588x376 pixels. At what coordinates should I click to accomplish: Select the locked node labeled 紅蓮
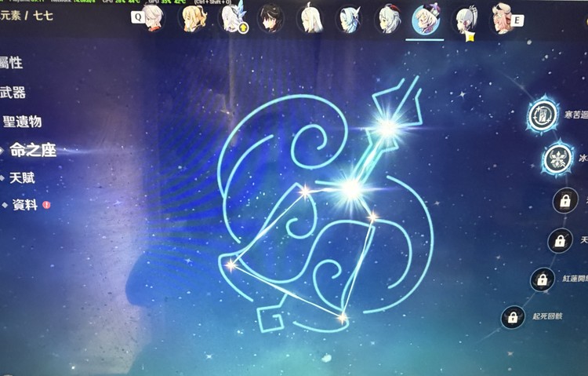(x=543, y=279)
